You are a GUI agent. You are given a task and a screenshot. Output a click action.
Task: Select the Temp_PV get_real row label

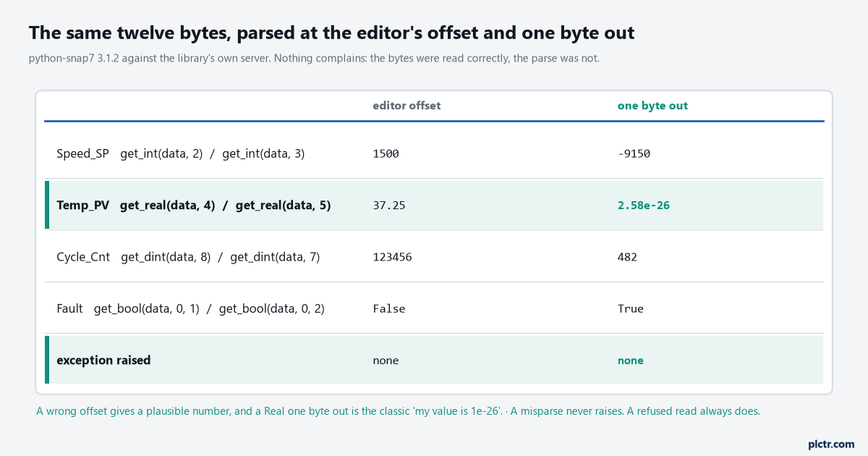coord(194,206)
